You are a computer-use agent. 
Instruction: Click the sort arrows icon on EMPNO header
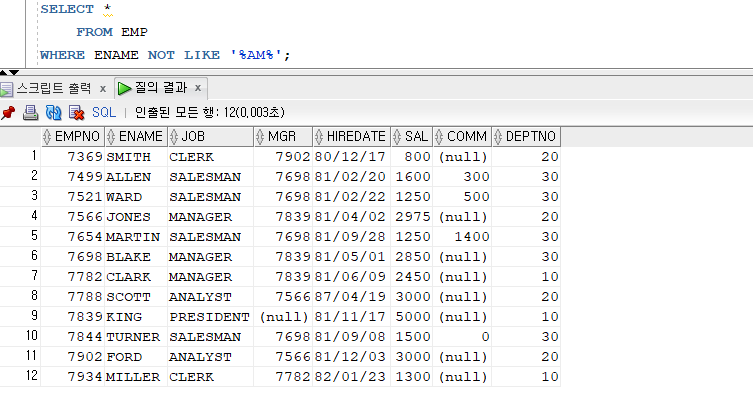pos(47,137)
